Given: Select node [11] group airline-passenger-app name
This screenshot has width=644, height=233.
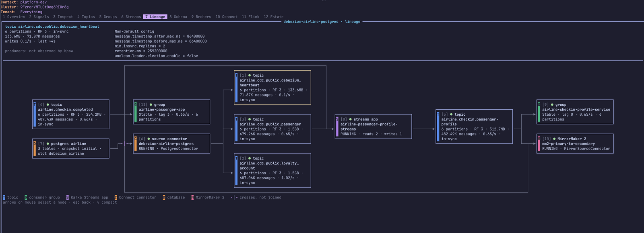Looking at the screenshot, I should [x=162, y=109].
